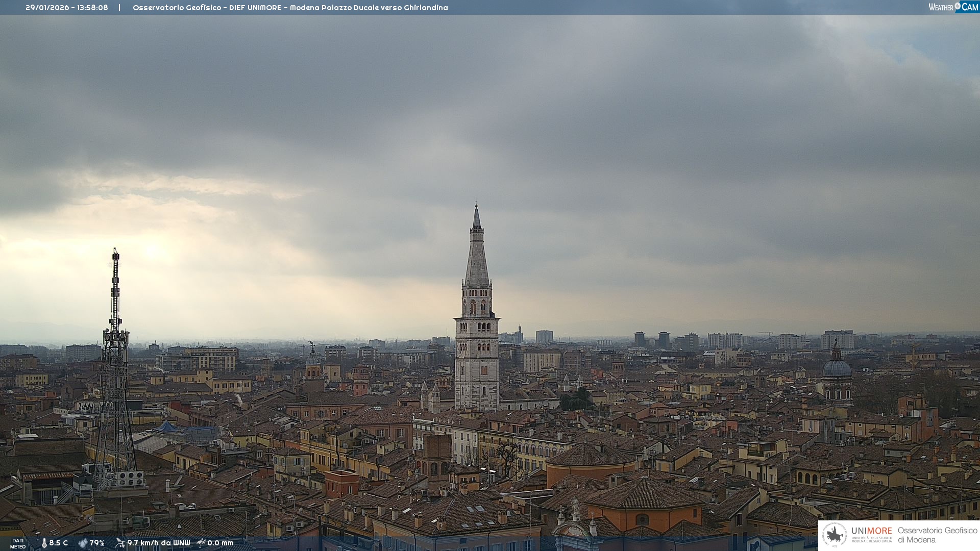Click the Modena Palazzo Ducale verso Ghirlandina caption
The width and height of the screenshot is (980, 551).
[369, 8]
